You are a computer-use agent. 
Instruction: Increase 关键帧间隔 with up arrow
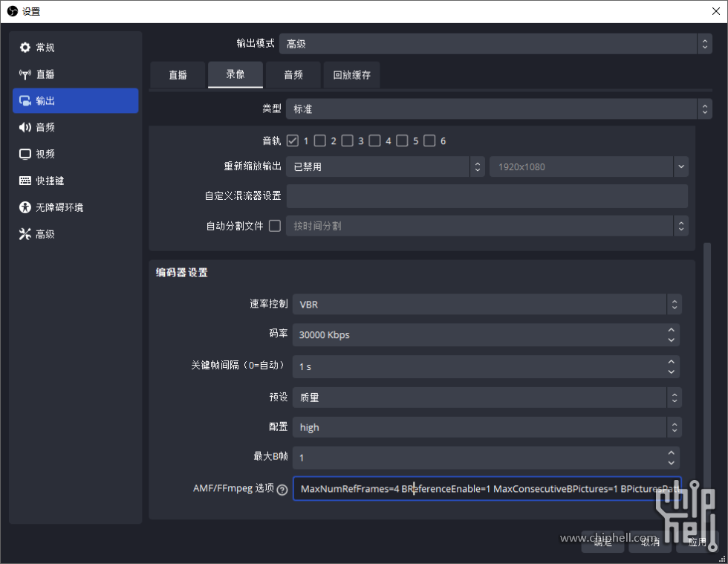click(x=672, y=361)
